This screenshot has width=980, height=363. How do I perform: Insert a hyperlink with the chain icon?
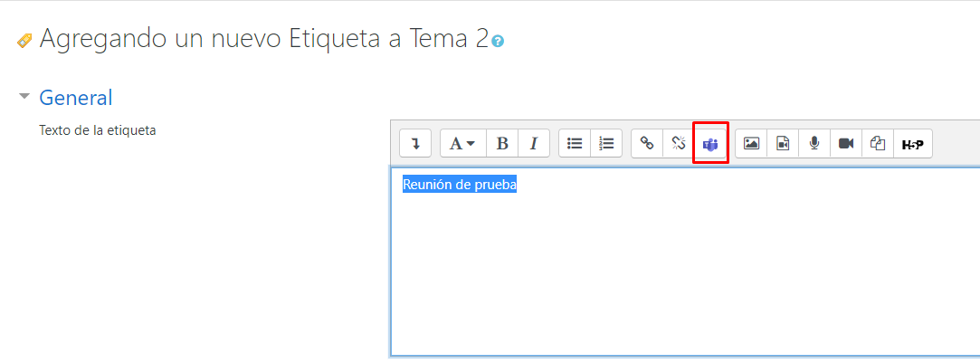point(647,143)
